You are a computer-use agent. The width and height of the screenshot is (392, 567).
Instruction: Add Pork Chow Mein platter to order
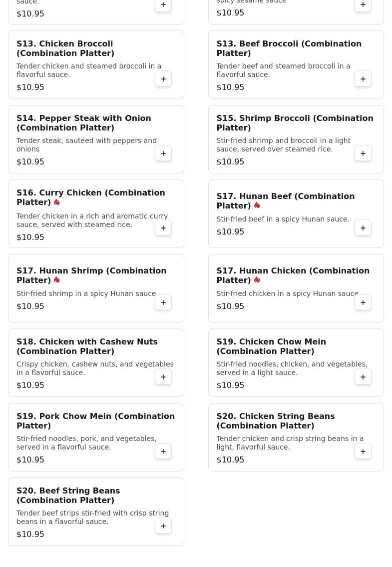(163, 451)
